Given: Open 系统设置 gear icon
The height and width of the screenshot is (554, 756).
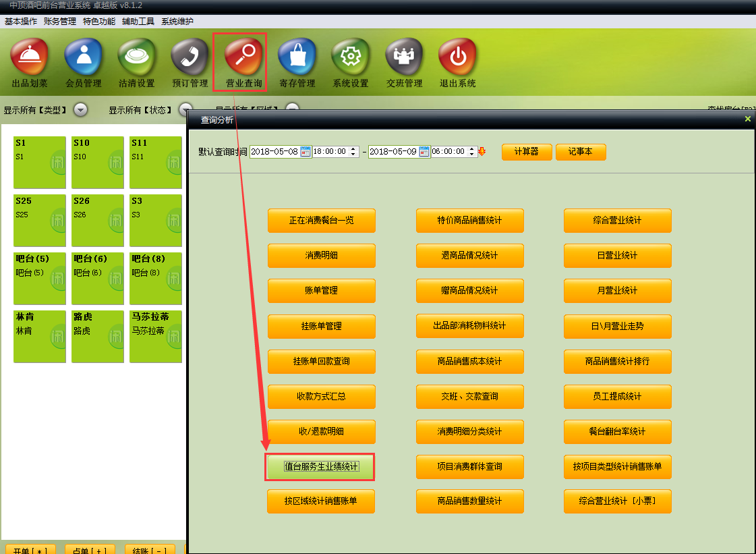Looking at the screenshot, I should coord(351,58).
